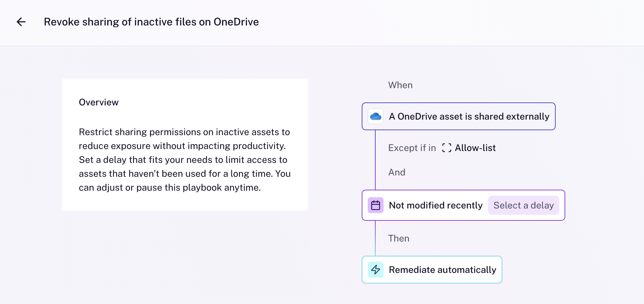
Task: Click the Overview heading
Action: coord(99,102)
